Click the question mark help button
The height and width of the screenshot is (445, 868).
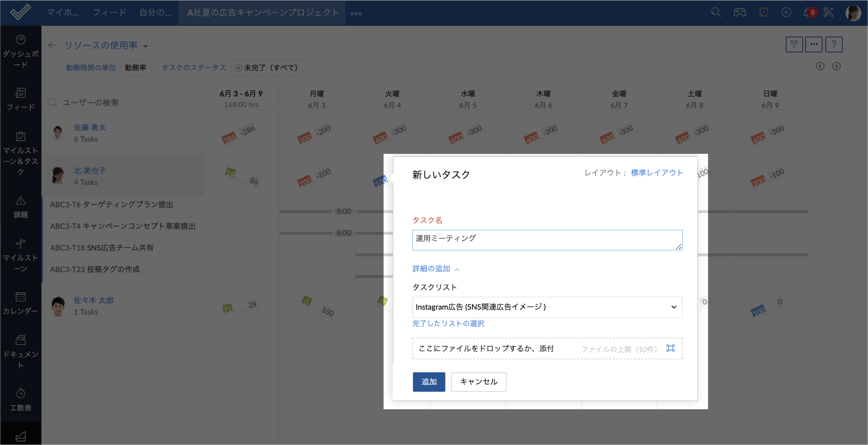coord(834,44)
